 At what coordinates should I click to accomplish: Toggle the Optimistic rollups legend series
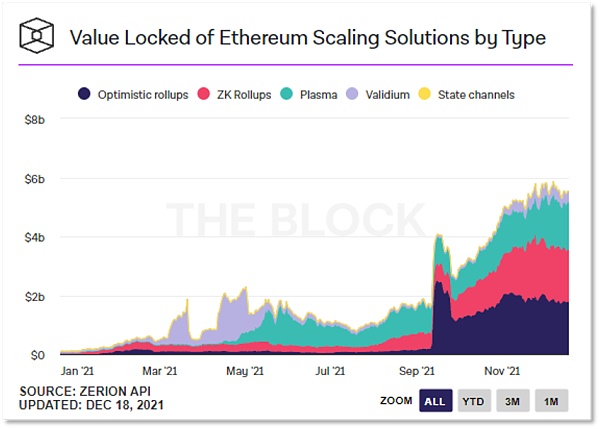click(133, 95)
